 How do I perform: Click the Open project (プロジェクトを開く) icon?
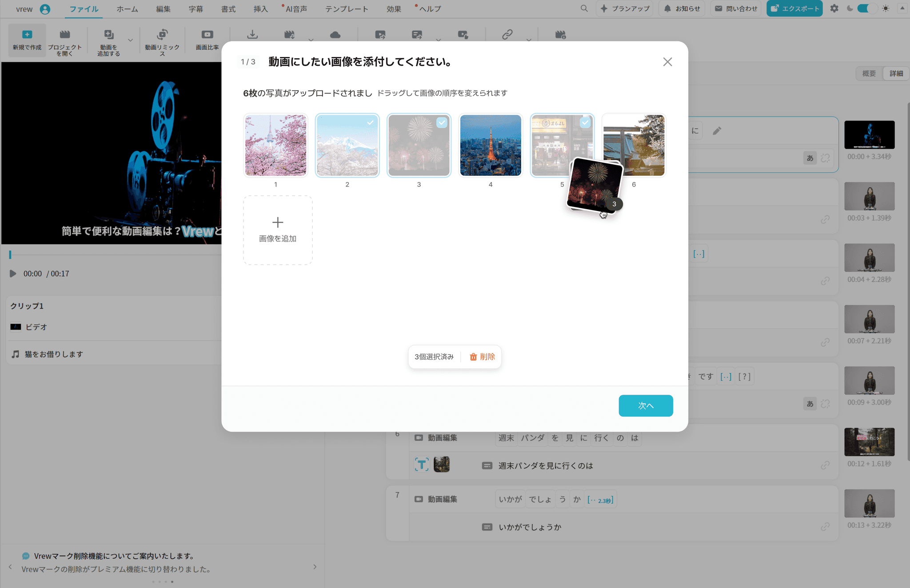coord(65,35)
